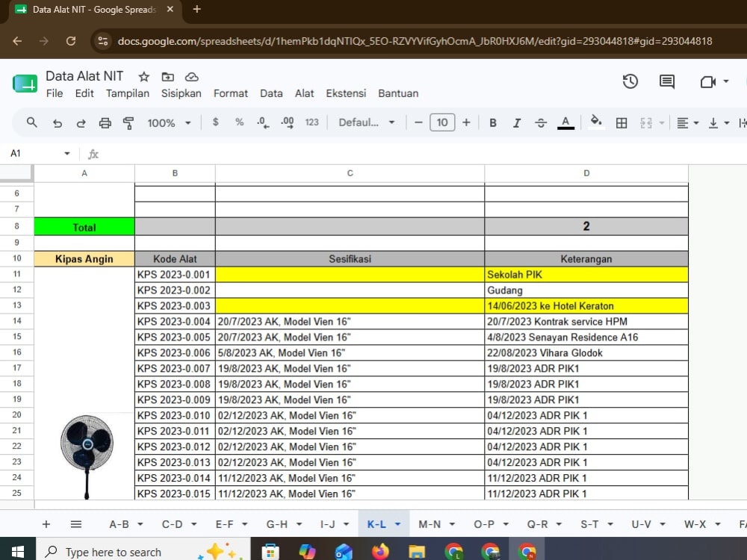Toggle italic formatting

click(x=516, y=123)
